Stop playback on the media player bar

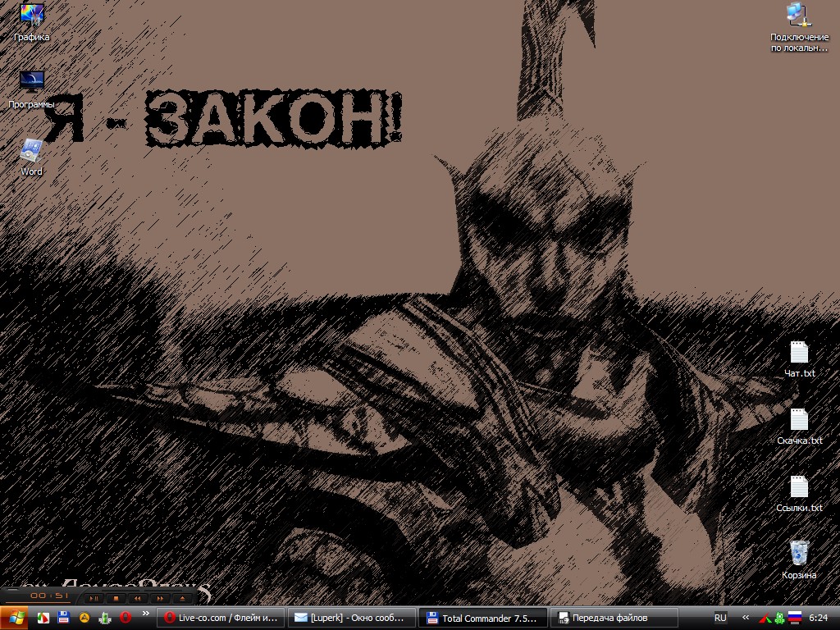[x=116, y=599]
